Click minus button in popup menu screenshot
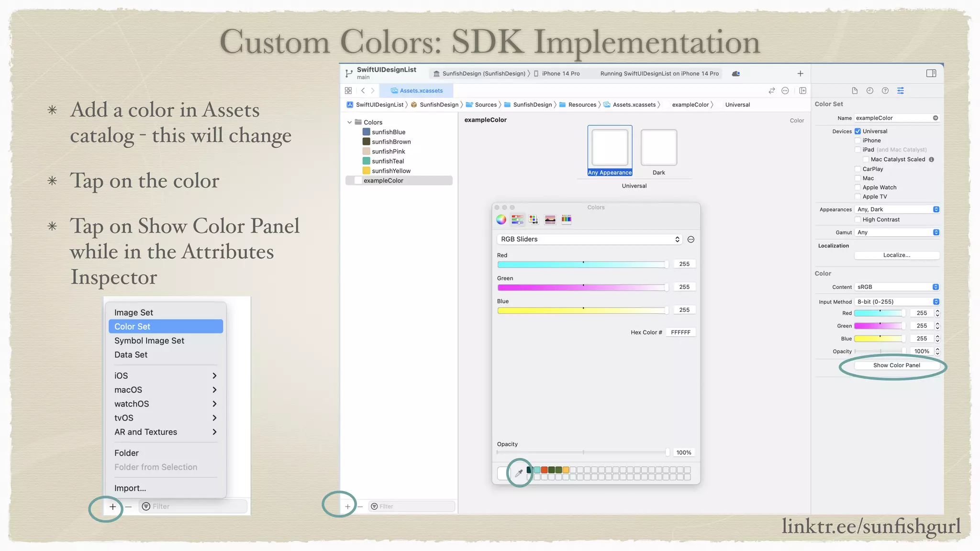Viewport: 980px width, 551px height. click(128, 507)
